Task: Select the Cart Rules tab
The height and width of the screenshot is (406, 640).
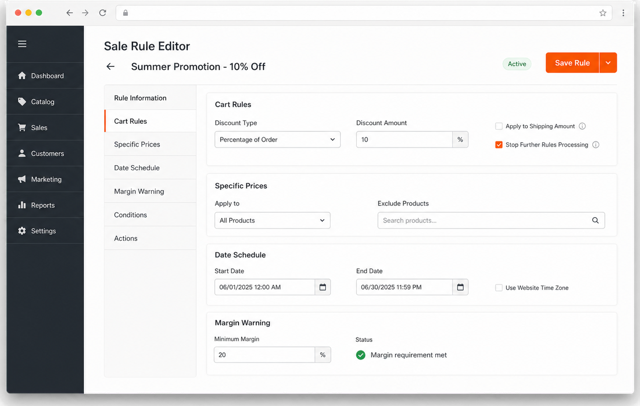Action: pyautogui.click(x=150, y=121)
